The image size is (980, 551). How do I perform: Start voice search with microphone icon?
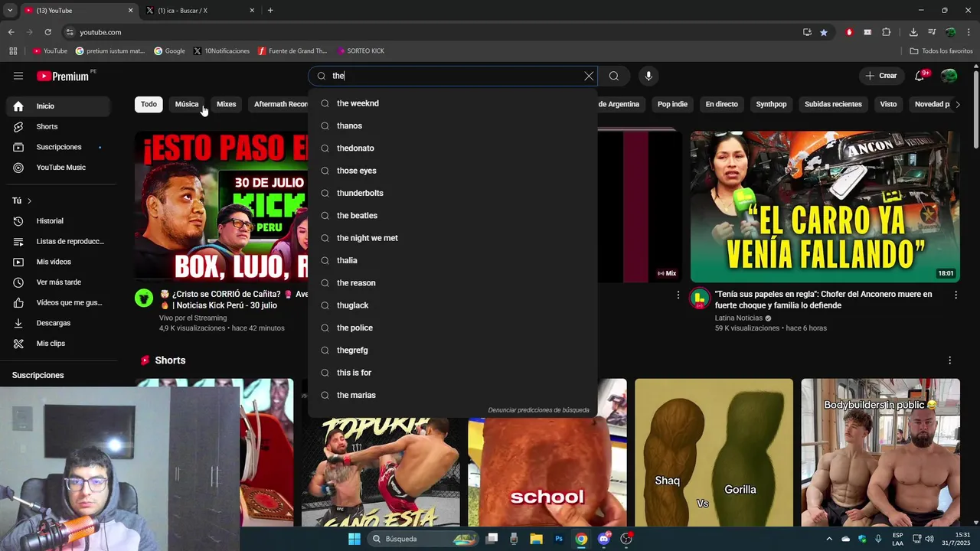(648, 76)
